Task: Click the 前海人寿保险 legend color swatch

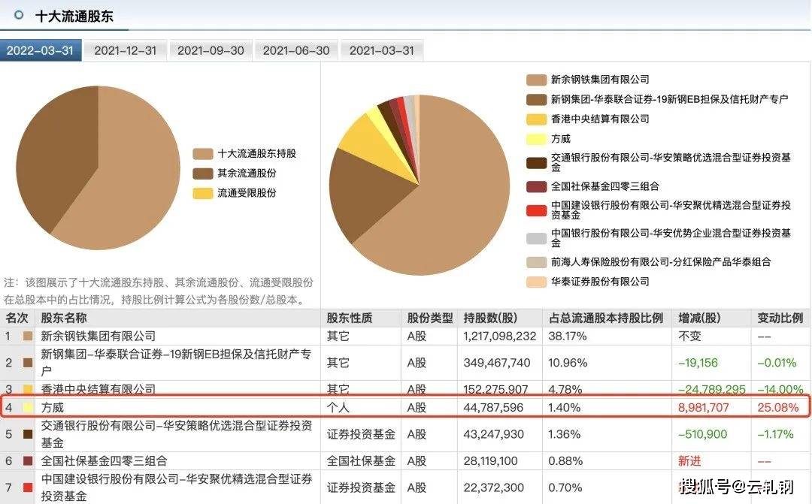Action: 537,262
